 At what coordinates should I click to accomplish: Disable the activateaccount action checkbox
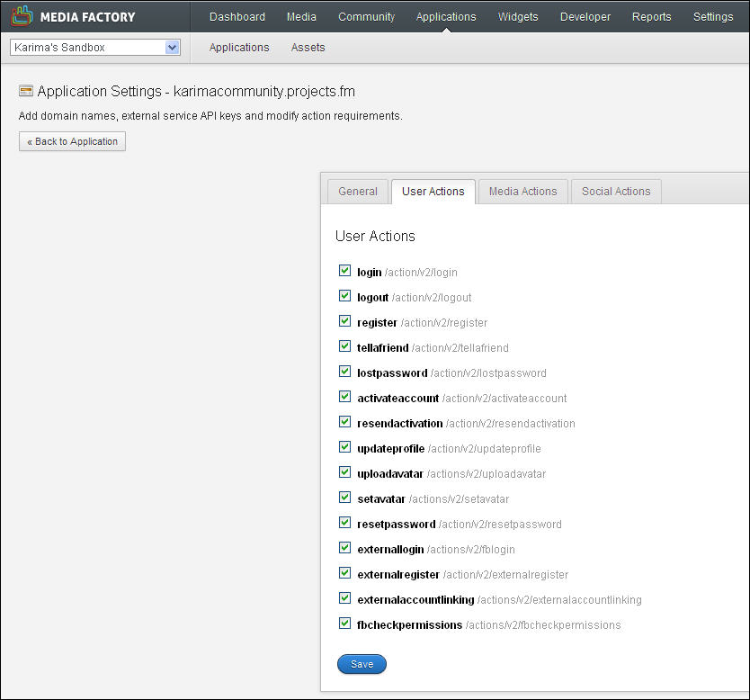click(x=344, y=397)
